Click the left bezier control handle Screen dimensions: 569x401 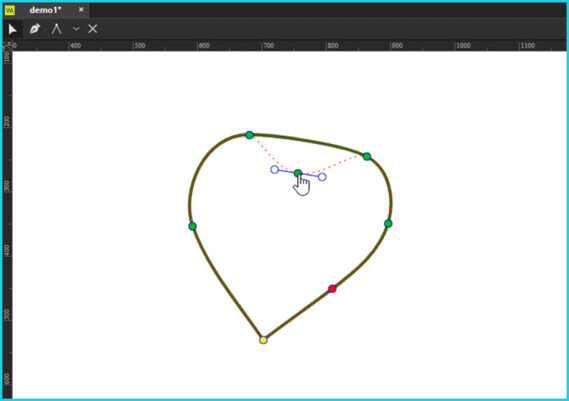[x=275, y=169]
